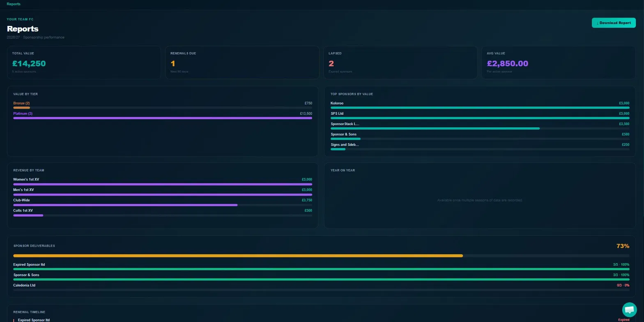Click the Download Report button

[614, 23]
